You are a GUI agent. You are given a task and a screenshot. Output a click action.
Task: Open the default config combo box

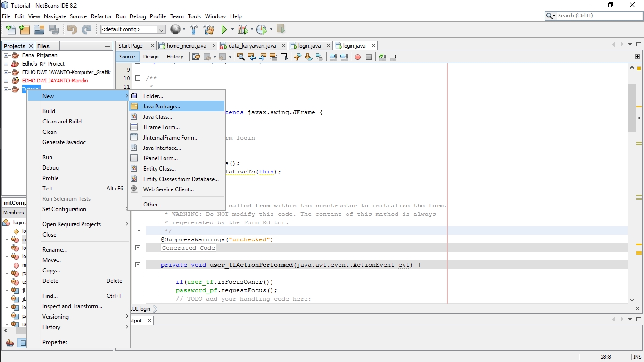pos(133,29)
